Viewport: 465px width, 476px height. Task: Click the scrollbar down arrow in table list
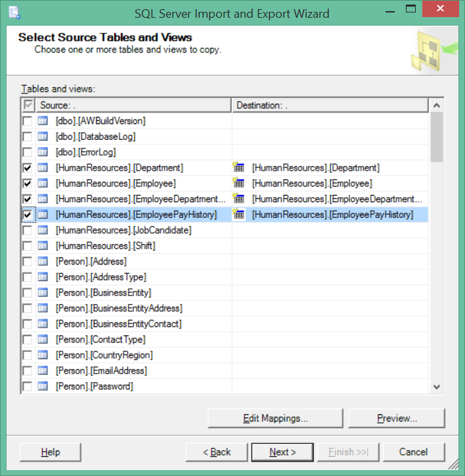(x=437, y=387)
